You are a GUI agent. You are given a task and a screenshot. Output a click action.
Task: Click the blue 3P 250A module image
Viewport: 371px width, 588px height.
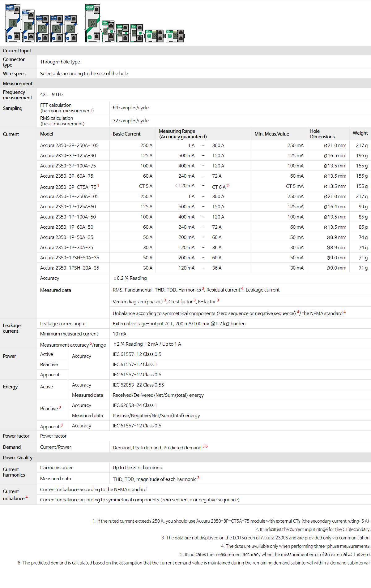click(13, 23)
